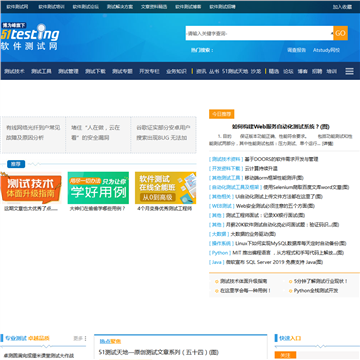Open the Python全栈测试开发 link
Screen dimensions: 360x360
(316, 291)
